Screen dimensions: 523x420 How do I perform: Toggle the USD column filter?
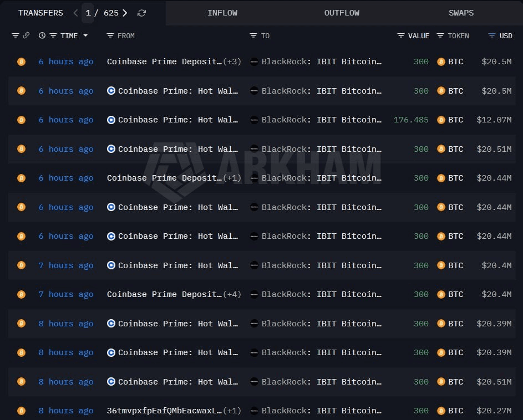click(x=491, y=35)
